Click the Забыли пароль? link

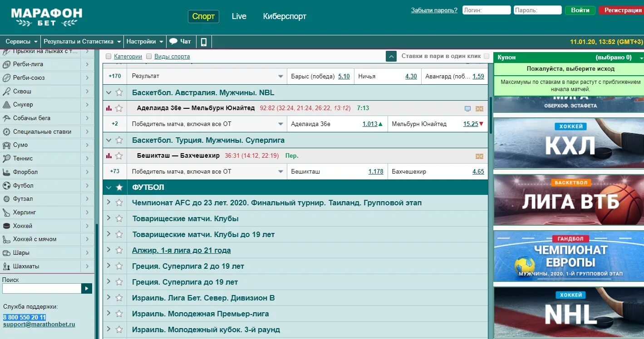(434, 10)
